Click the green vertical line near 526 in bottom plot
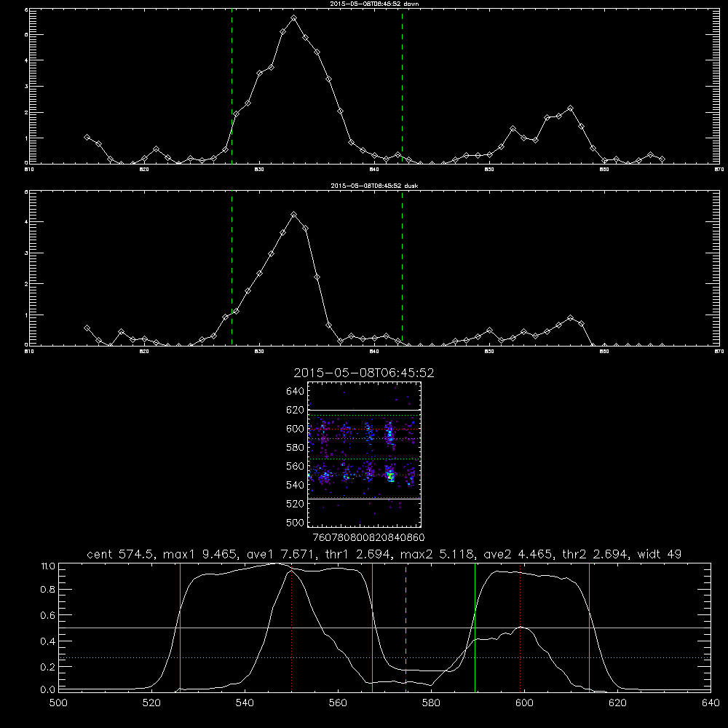The image size is (728, 728). point(180,627)
